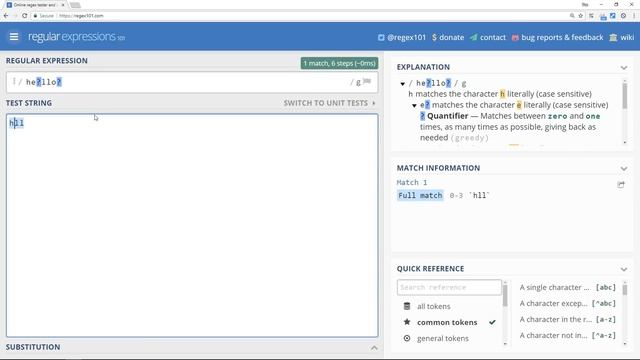Image resolution: width=640 pixels, height=360 pixels.
Task: Click into the regular expression input
Action: click(184, 82)
